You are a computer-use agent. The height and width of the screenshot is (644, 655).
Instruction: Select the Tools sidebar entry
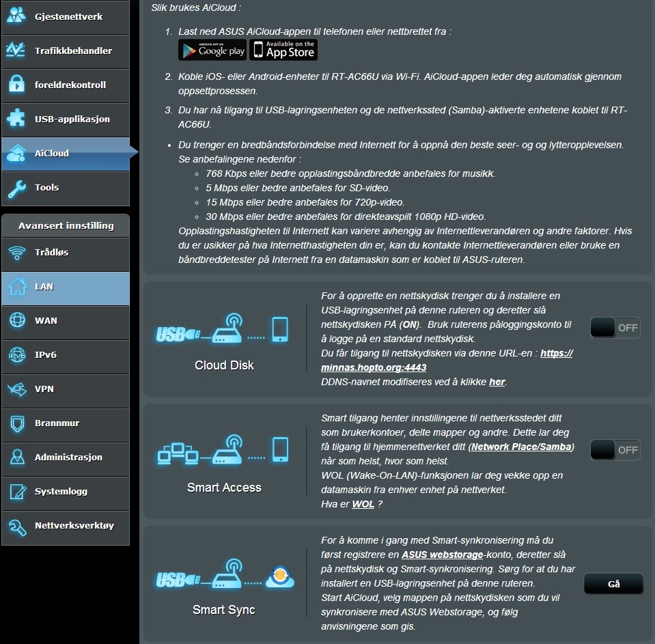[66, 188]
